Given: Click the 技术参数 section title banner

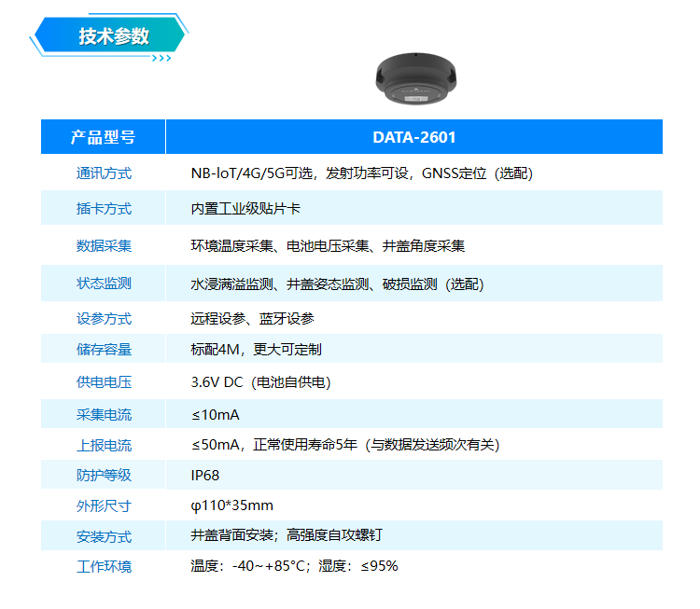Looking at the screenshot, I should point(113,36).
